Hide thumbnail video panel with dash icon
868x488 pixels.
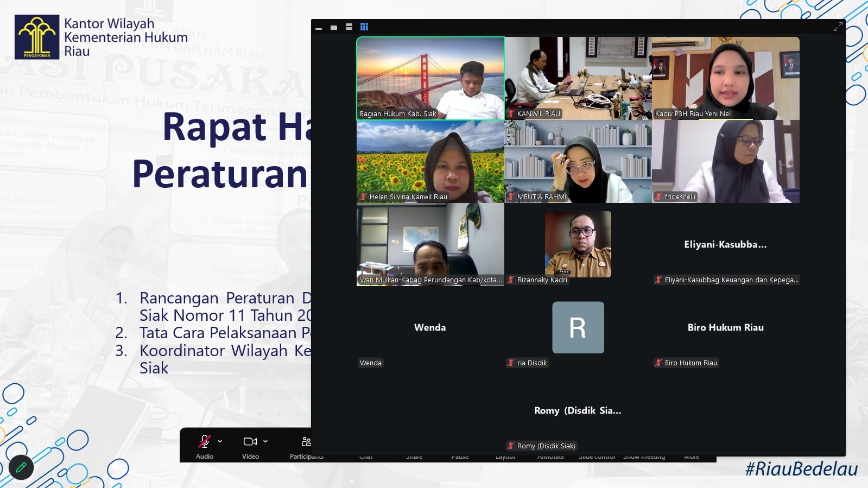319,28
